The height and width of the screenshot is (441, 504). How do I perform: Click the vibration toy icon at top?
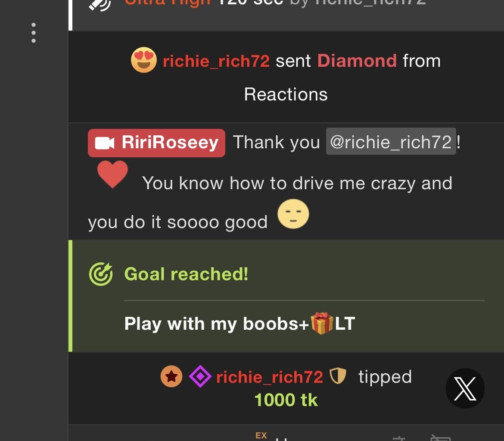[x=100, y=4]
